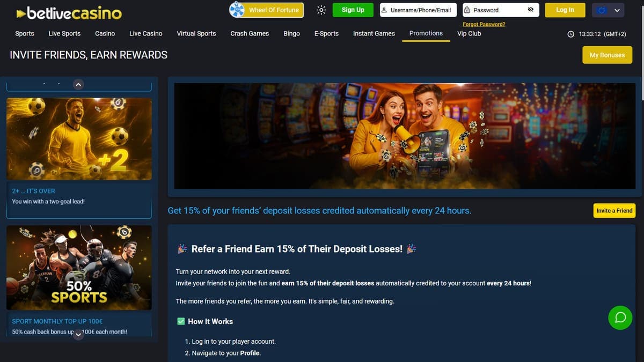Select the Promotions tab
The width and height of the screenshot is (644, 362).
pos(426,33)
